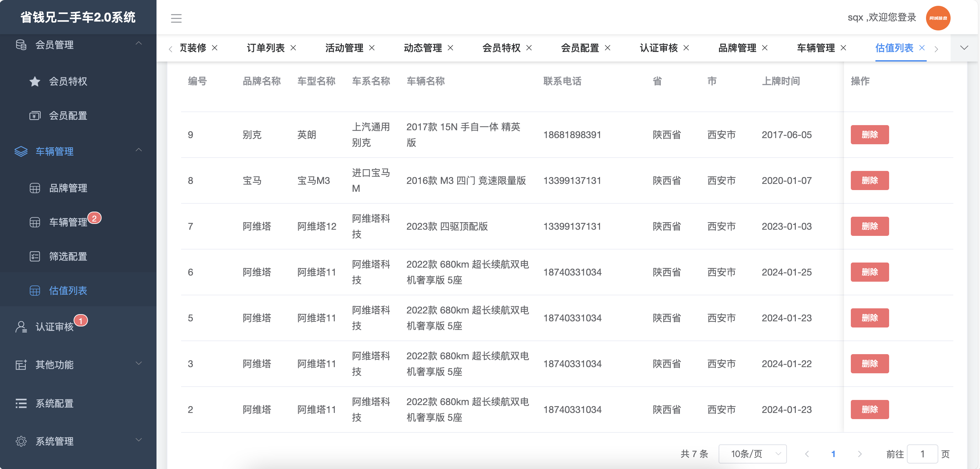Click the grid icon beside 品牌管理
This screenshot has width=980, height=469.
tap(35, 188)
